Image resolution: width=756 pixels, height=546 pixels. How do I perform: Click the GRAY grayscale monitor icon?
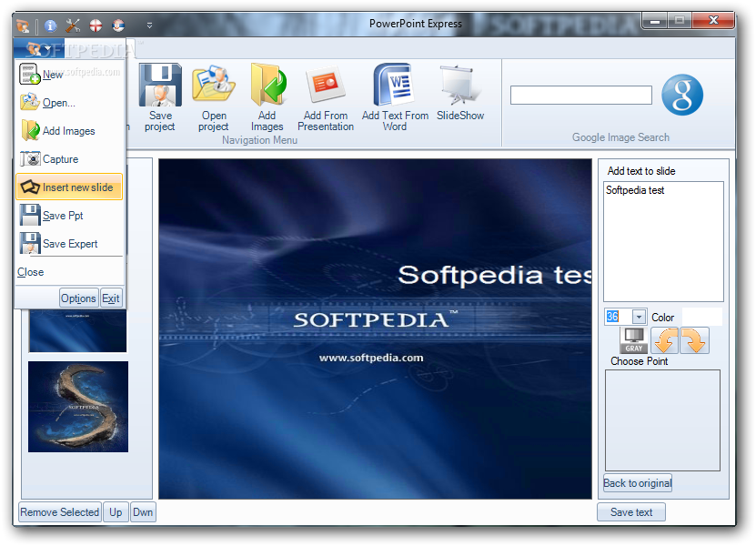click(633, 340)
